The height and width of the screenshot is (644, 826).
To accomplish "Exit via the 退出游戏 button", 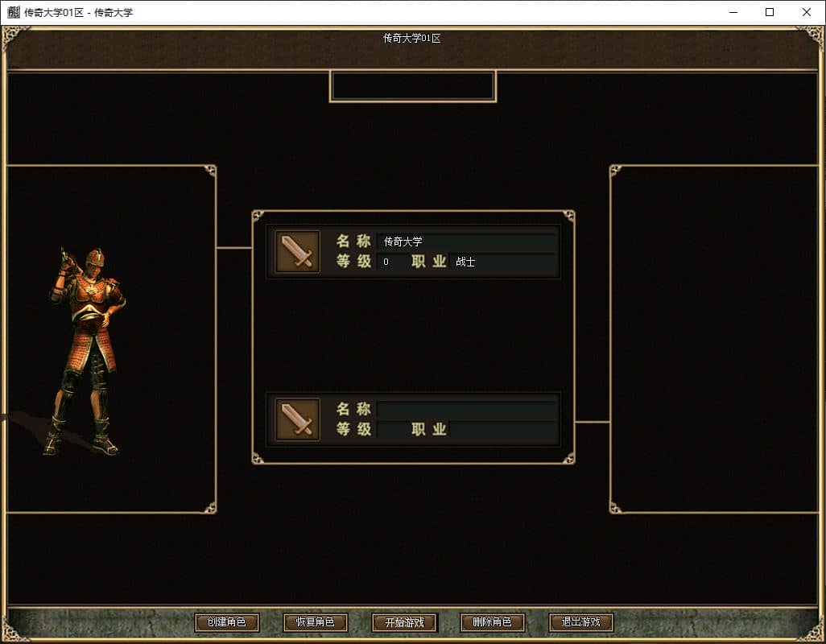I will coord(581,622).
